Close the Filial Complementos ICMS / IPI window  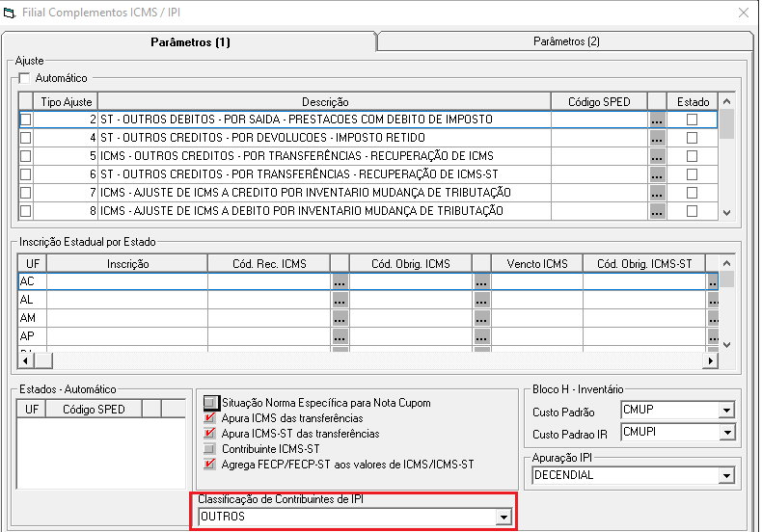click(x=744, y=13)
